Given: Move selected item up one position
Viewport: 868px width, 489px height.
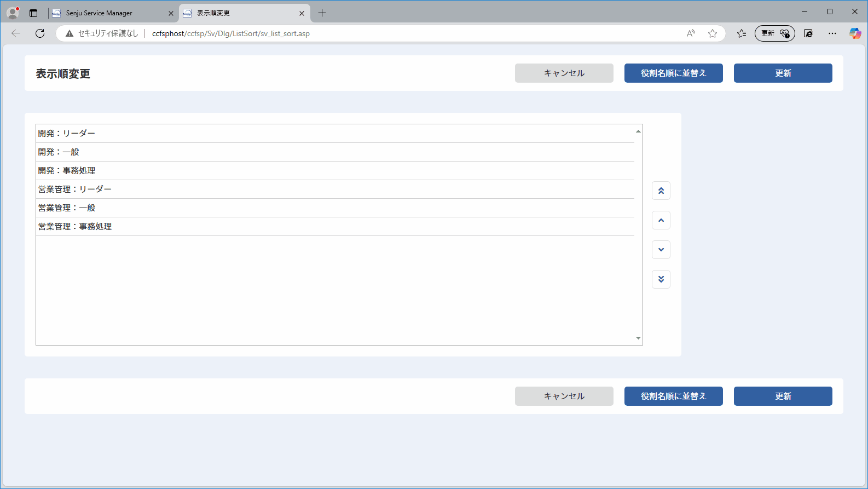Looking at the screenshot, I should 661,220.
